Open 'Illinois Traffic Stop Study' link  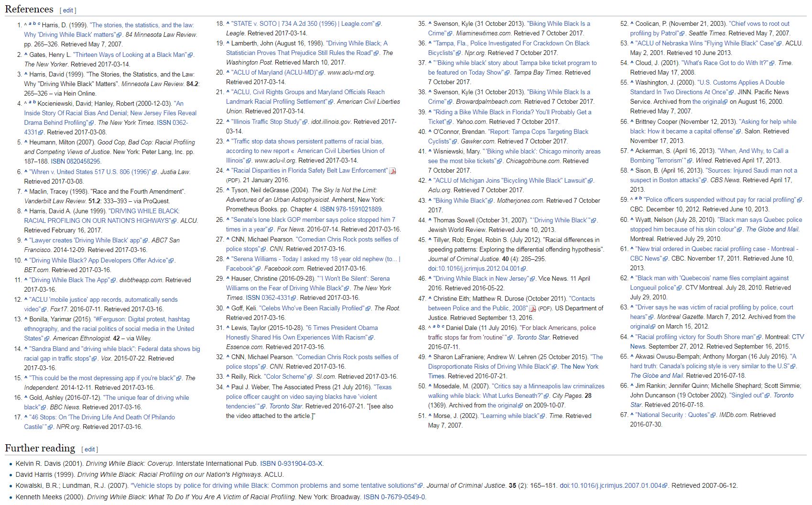coord(266,122)
